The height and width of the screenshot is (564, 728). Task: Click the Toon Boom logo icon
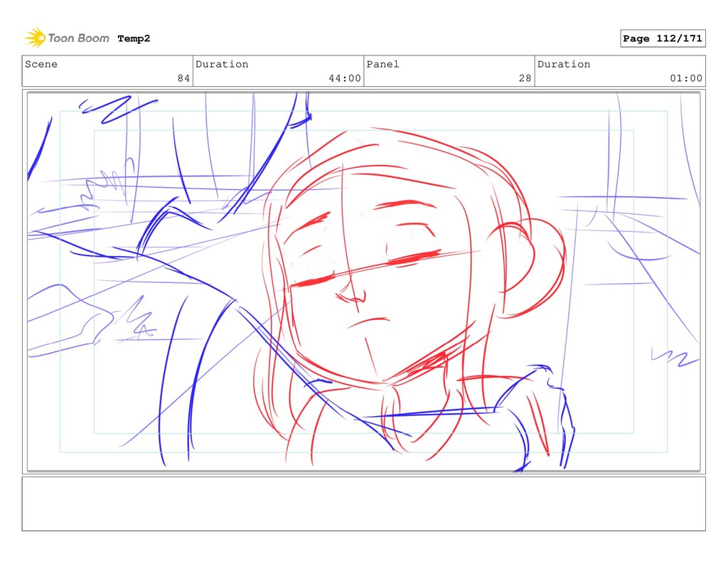35,38
